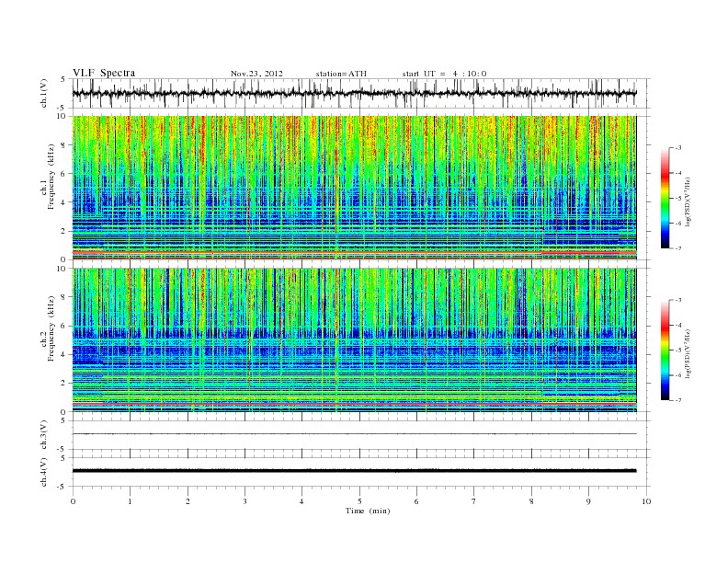Click inside the ch.1 spectrogram panel
This screenshot has height=563, width=728.
point(354,188)
